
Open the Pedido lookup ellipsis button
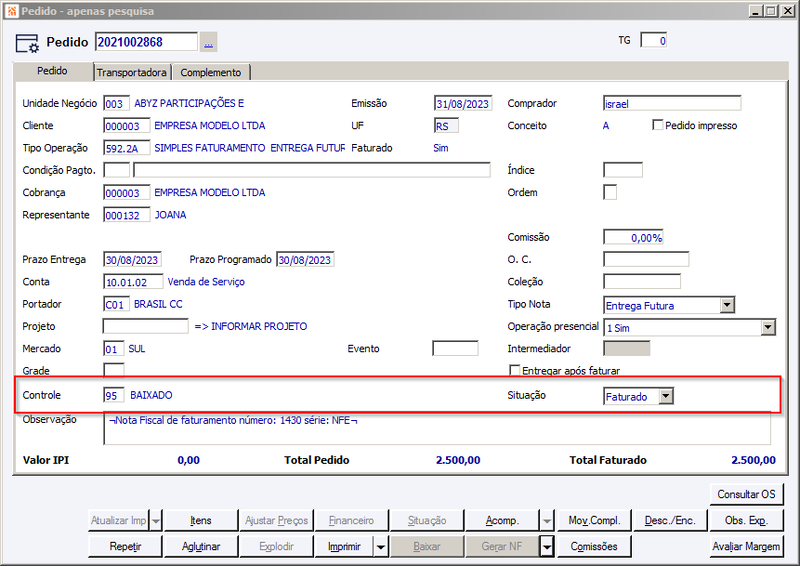(x=208, y=42)
